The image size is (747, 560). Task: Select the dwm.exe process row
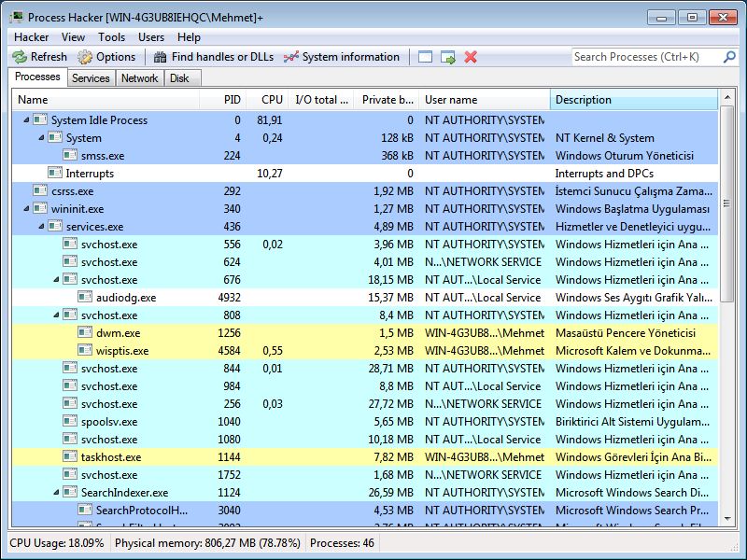(x=365, y=333)
